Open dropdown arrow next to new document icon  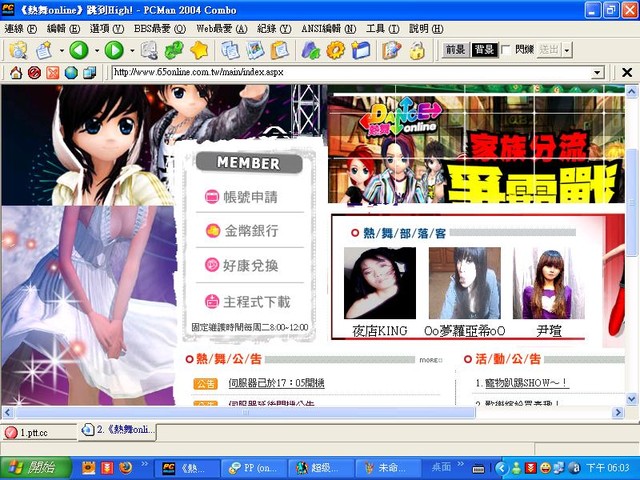click(62, 51)
